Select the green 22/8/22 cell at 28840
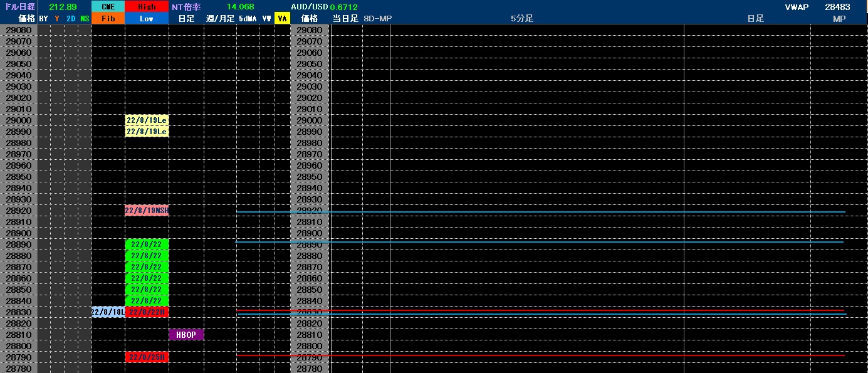 point(147,301)
